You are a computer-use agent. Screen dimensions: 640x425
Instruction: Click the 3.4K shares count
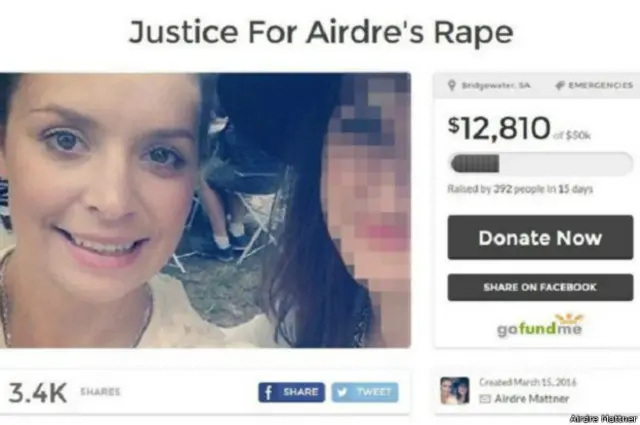pyautogui.click(x=38, y=393)
